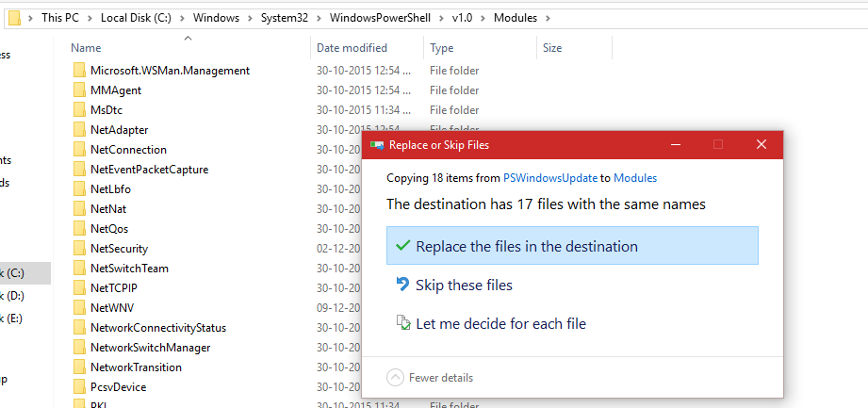Click the NetAdapter folder icon
This screenshot has height=408, width=868.
click(x=79, y=130)
